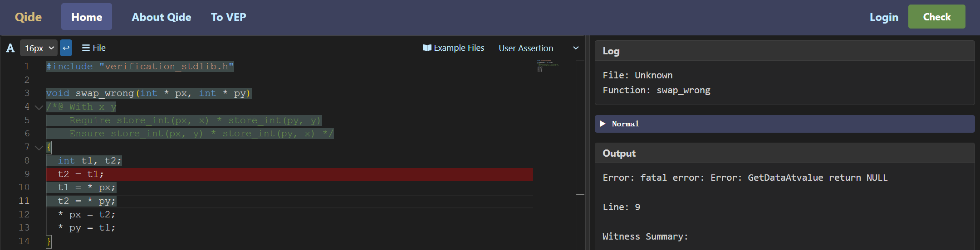Expand the Normal log section triangle
Screen dimensions: 980x250
(x=603, y=124)
